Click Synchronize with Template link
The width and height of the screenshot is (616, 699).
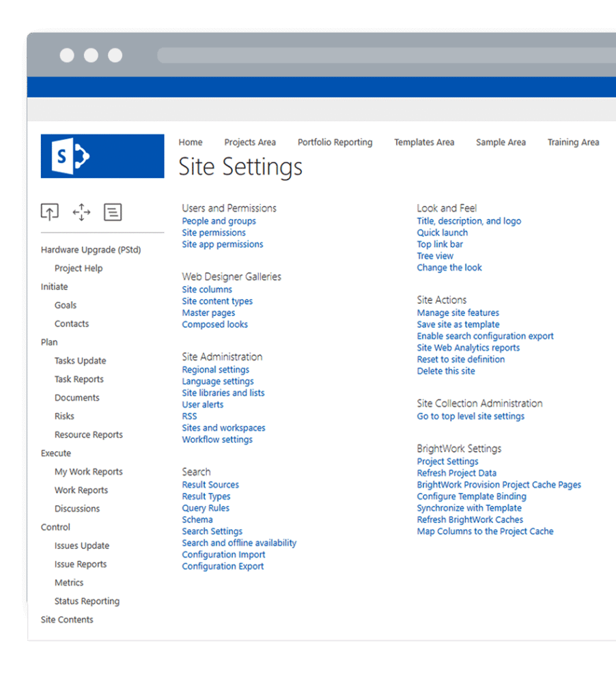[x=469, y=508]
